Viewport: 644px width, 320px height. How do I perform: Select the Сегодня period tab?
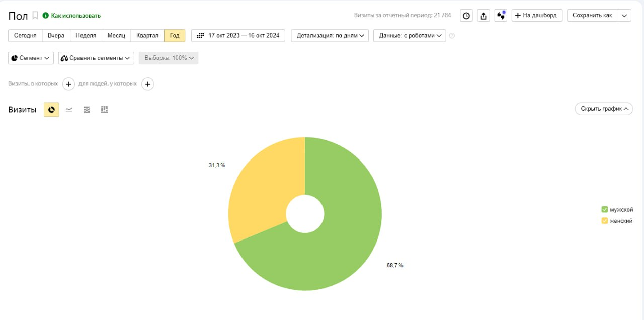point(25,36)
